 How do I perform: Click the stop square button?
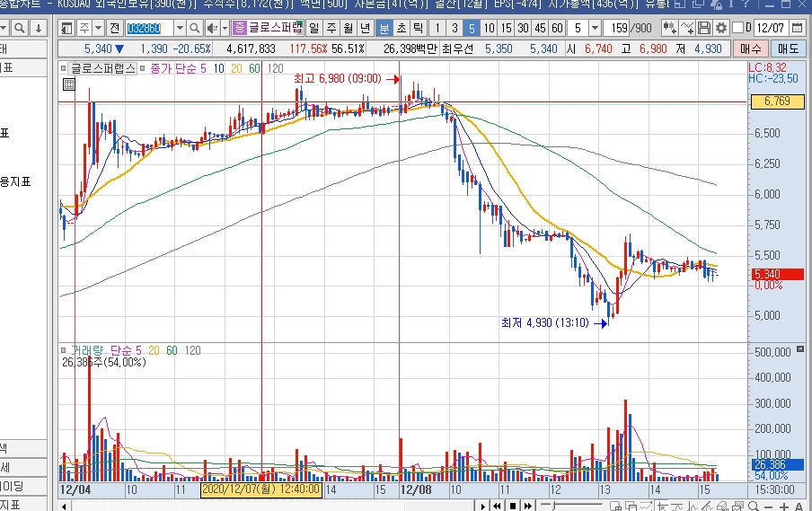513,506
